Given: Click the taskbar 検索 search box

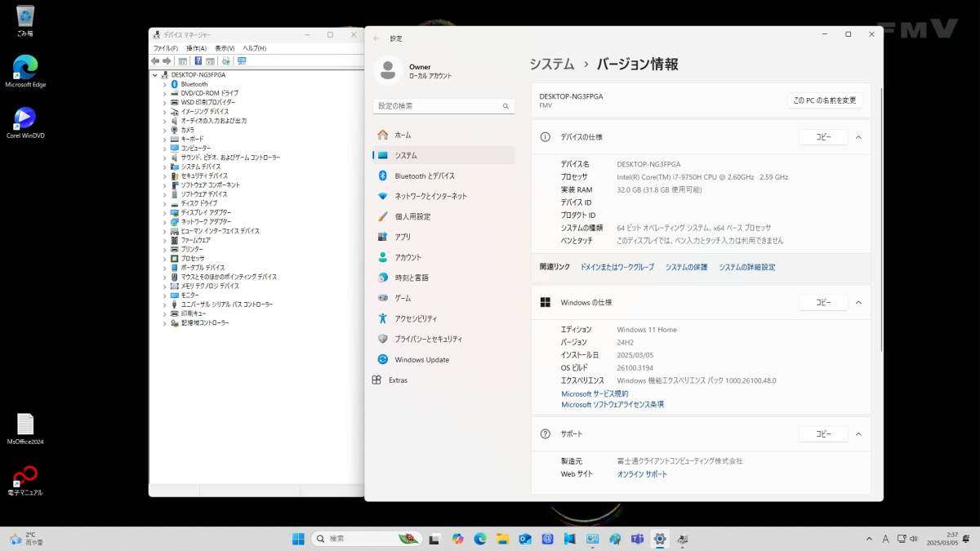Looking at the screenshot, I should pyautogui.click(x=367, y=539).
